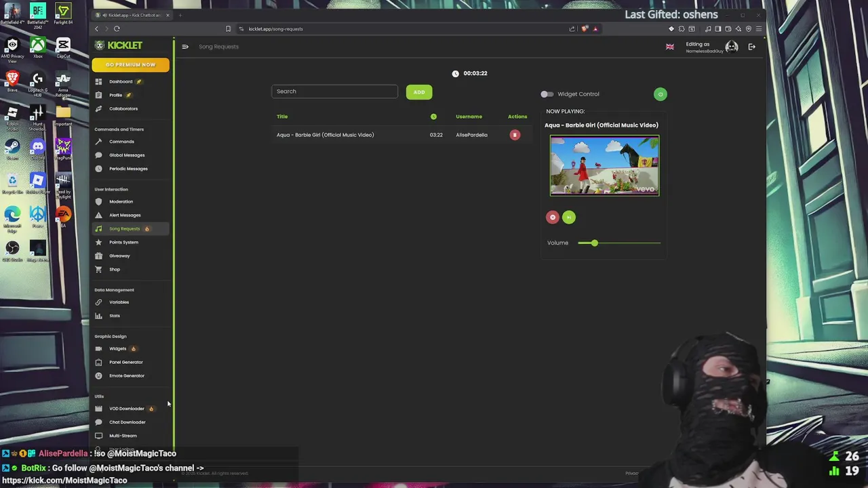The width and height of the screenshot is (868, 488).
Task: Click the browser back arrow
Action: tap(96, 28)
